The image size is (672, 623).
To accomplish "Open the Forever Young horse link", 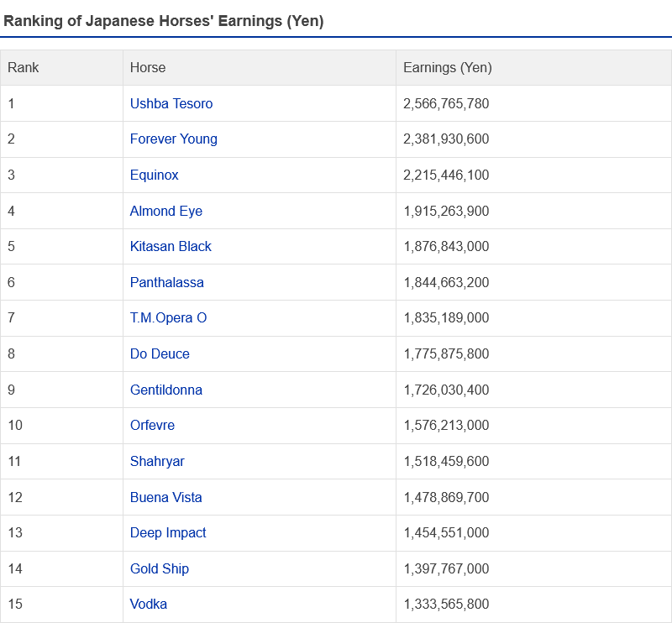I will point(174,139).
